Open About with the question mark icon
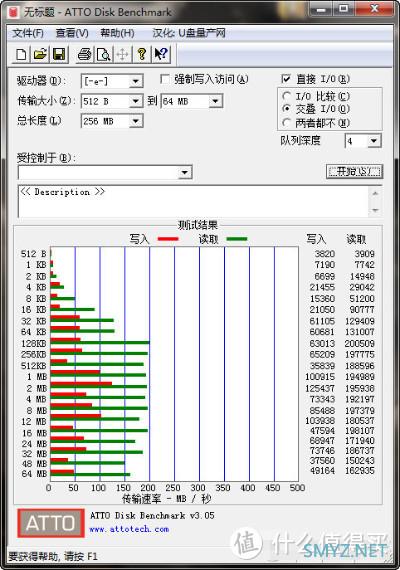 142,55
